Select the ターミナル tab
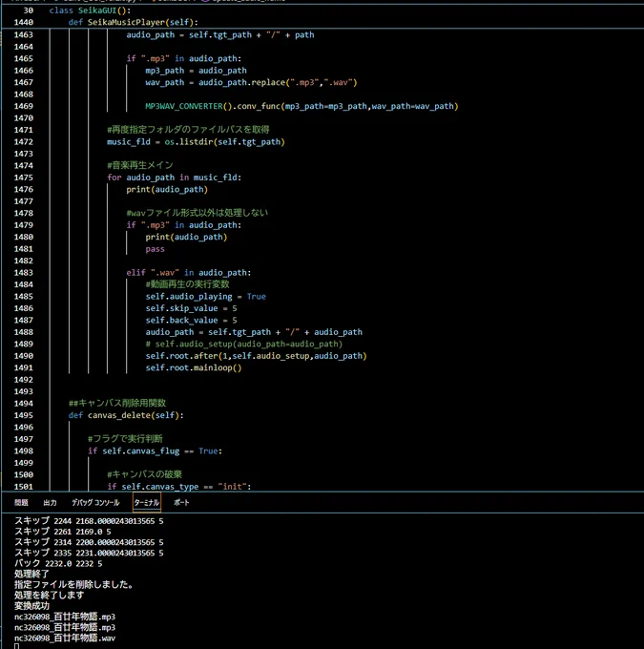 pyautogui.click(x=147, y=502)
